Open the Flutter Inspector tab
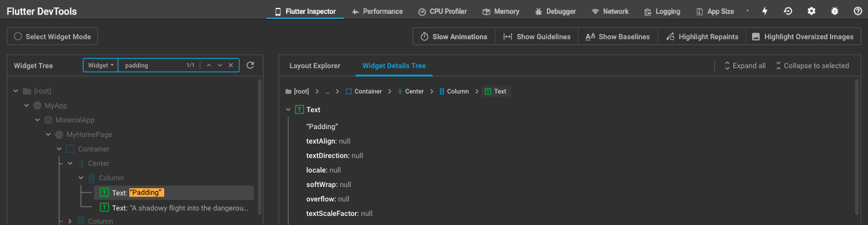Viewport: 868px width, 225px height. click(x=305, y=11)
